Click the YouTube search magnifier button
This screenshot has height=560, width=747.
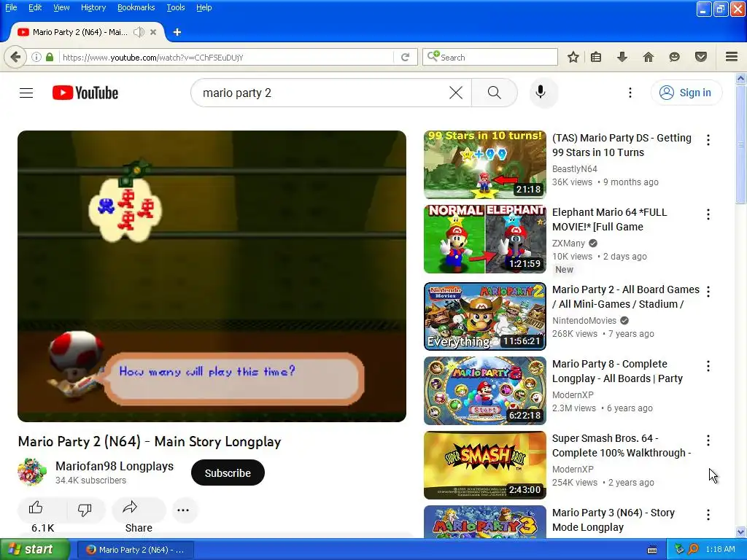tap(495, 93)
